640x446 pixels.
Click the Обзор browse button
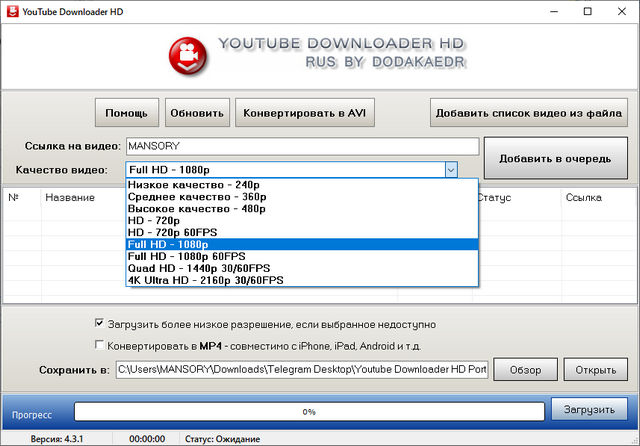tap(525, 370)
